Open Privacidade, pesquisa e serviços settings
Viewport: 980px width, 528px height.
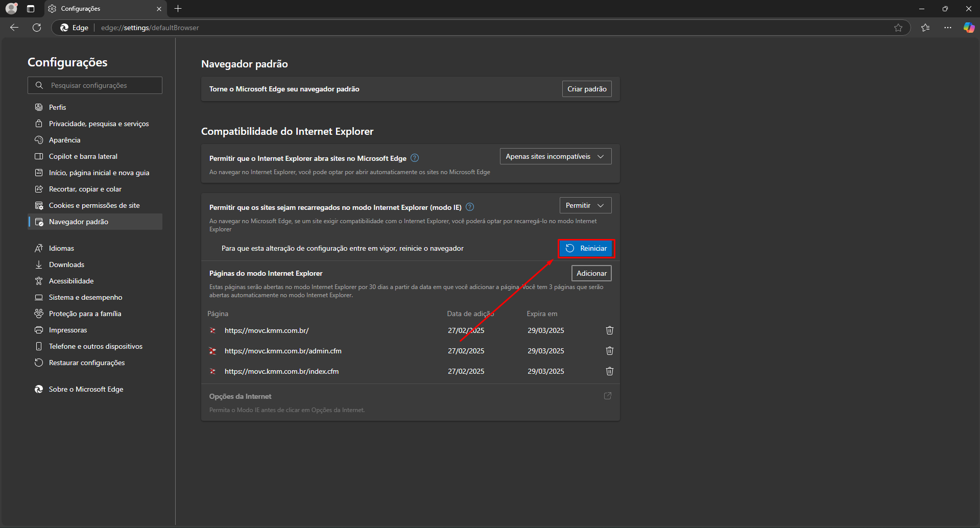99,124
